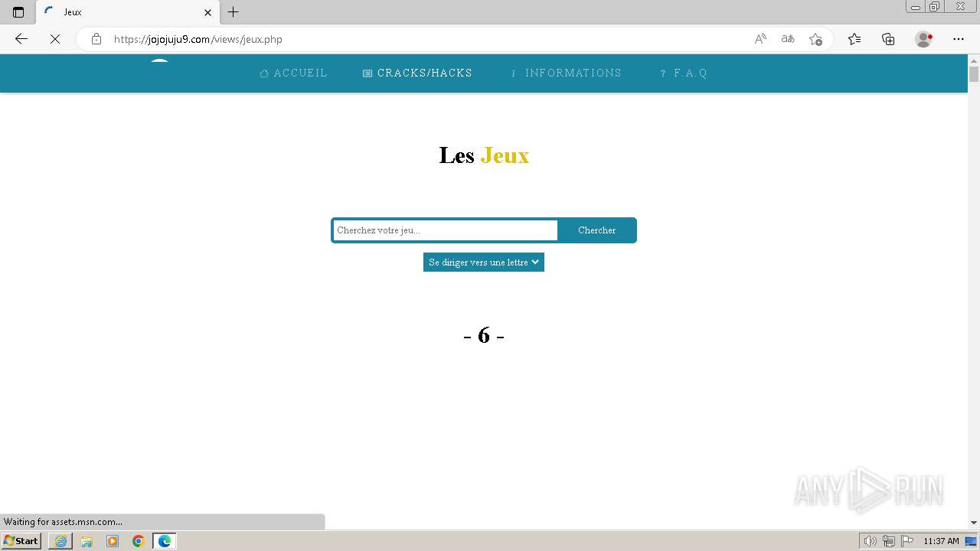
Task: Open Edge Settings and more menu
Action: 959,39
